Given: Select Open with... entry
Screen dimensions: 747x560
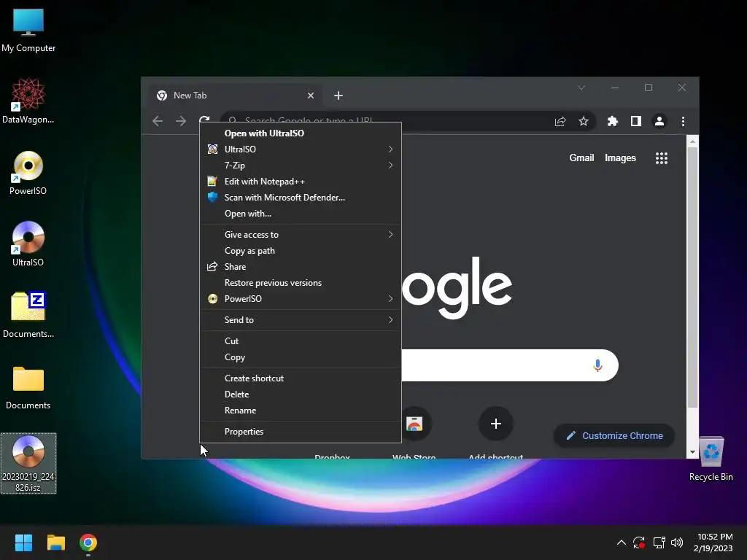Looking at the screenshot, I should tap(301, 214).
